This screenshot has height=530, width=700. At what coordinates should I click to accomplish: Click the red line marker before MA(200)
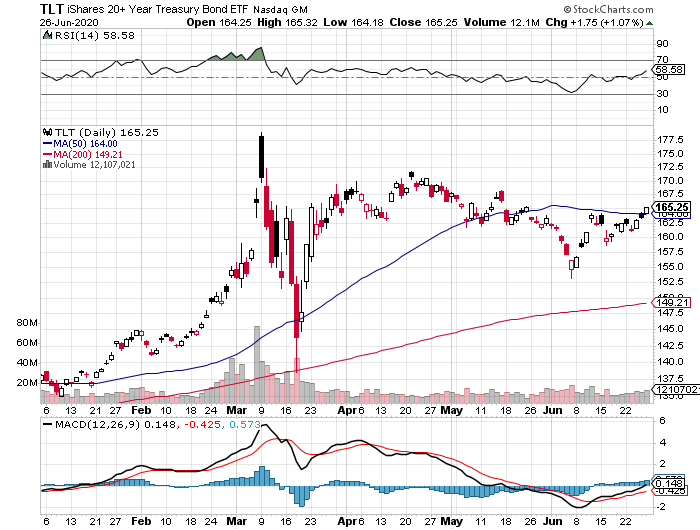(47, 154)
